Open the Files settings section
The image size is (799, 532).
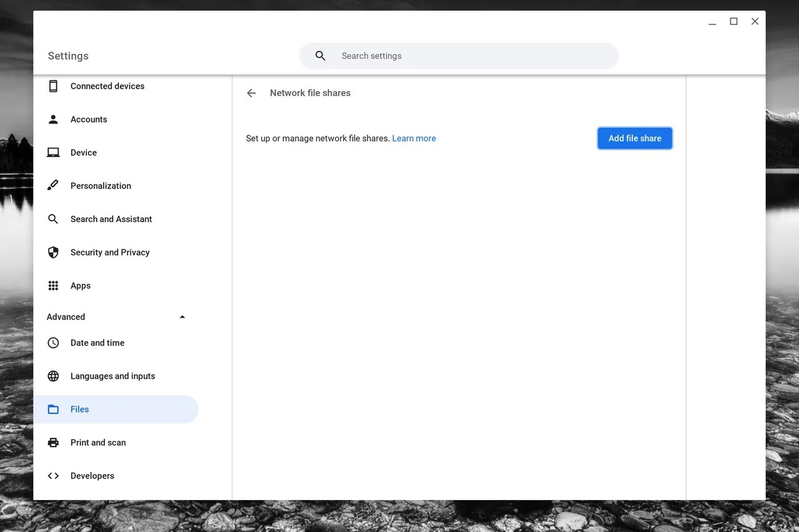(x=80, y=409)
